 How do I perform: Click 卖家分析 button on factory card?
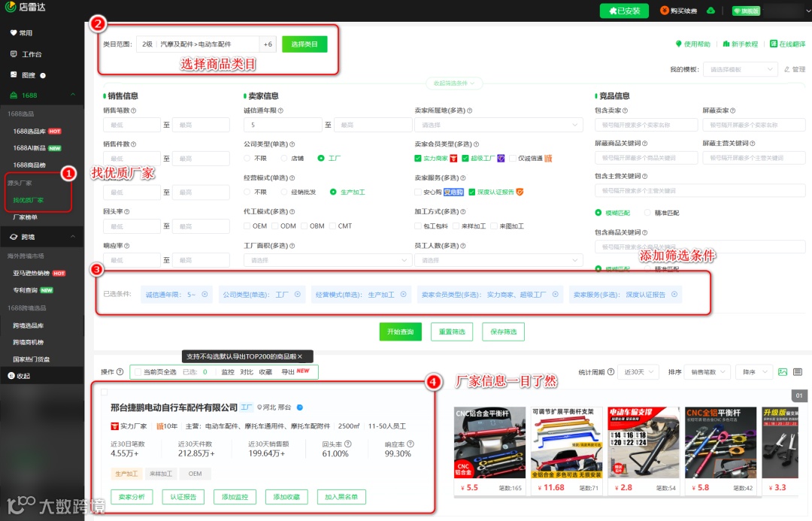132,497
